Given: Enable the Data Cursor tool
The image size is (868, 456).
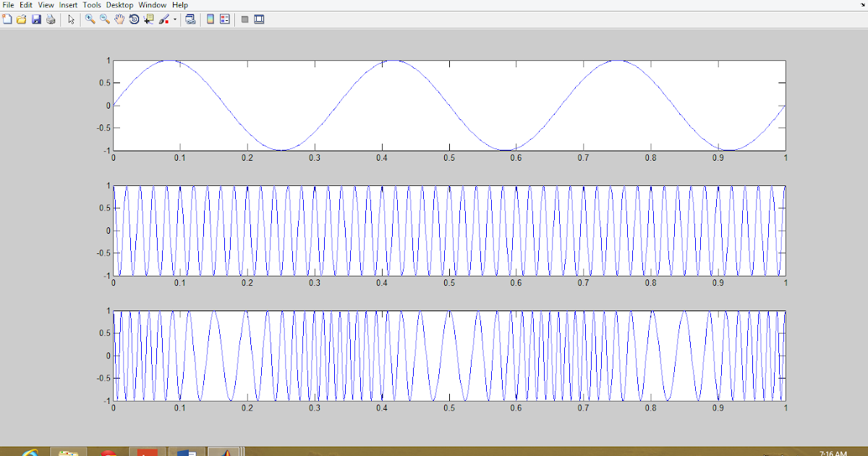Looking at the screenshot, I should 148,20.
